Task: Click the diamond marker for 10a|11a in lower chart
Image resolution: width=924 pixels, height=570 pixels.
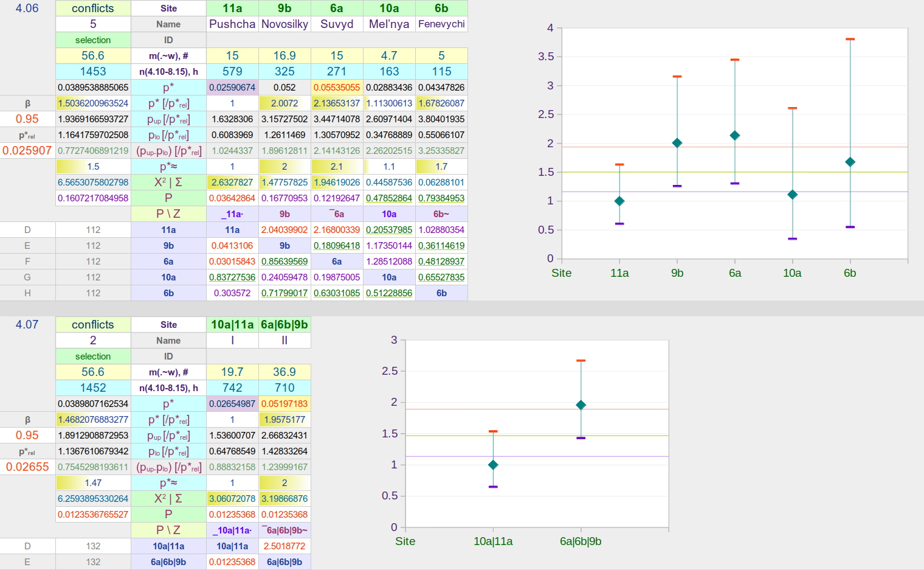Action: pos(493,465)
